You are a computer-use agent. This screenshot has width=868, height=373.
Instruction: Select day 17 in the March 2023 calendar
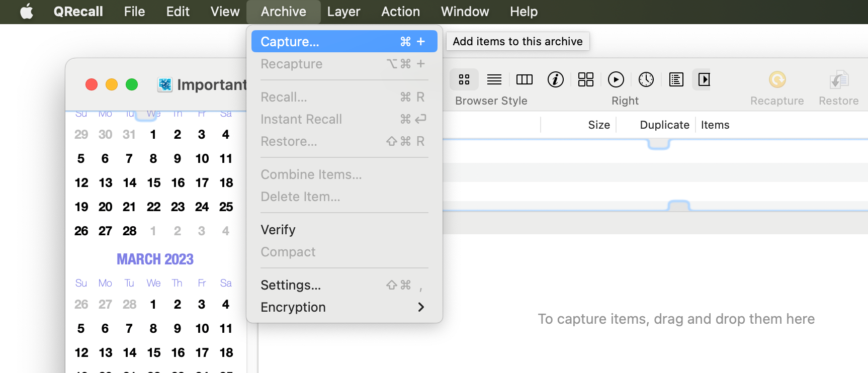tap(202, 352)
